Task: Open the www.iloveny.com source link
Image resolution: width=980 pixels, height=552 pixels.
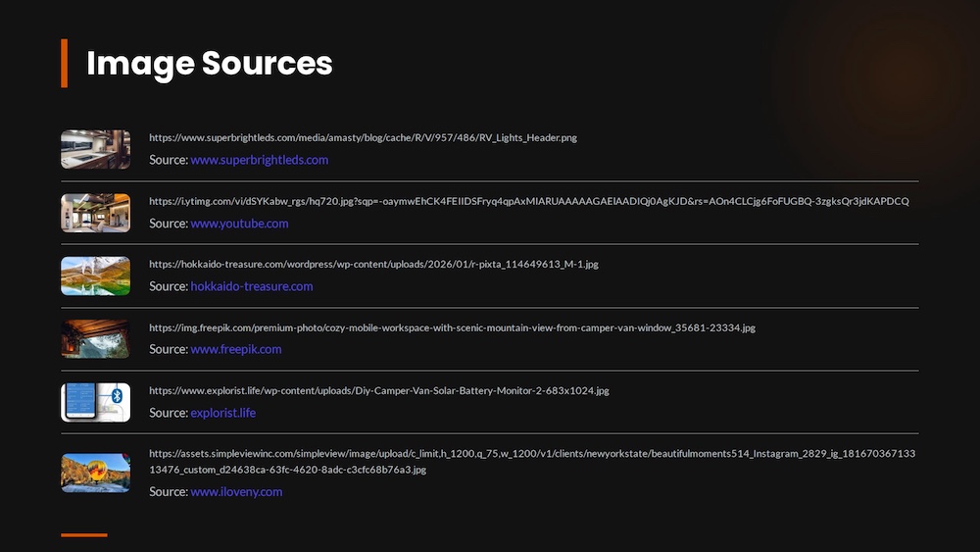Action: [236, 492]
